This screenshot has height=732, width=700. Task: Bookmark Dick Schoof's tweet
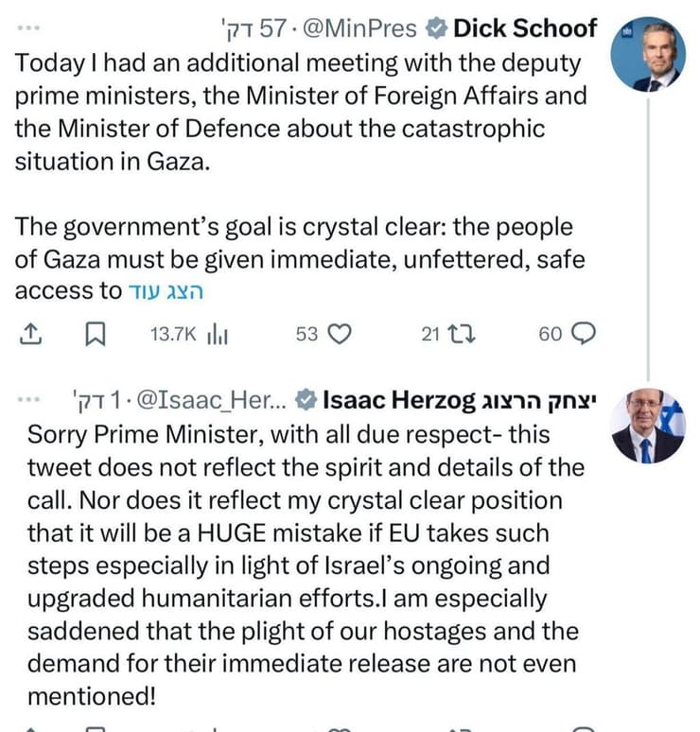click(96, 334)
